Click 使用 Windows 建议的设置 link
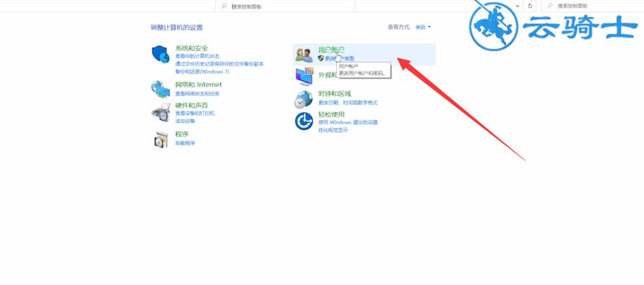The image size is (644, 285). click(x=348, y=122)
